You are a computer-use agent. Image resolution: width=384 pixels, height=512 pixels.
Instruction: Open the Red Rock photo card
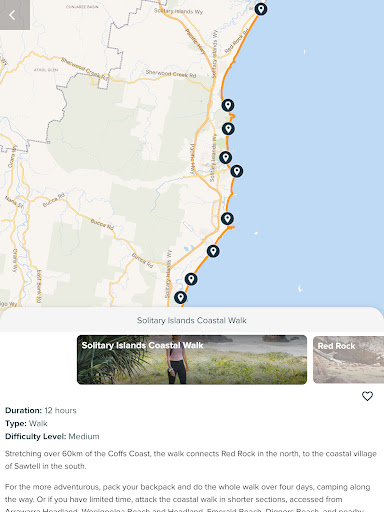(x=348, y=360)
